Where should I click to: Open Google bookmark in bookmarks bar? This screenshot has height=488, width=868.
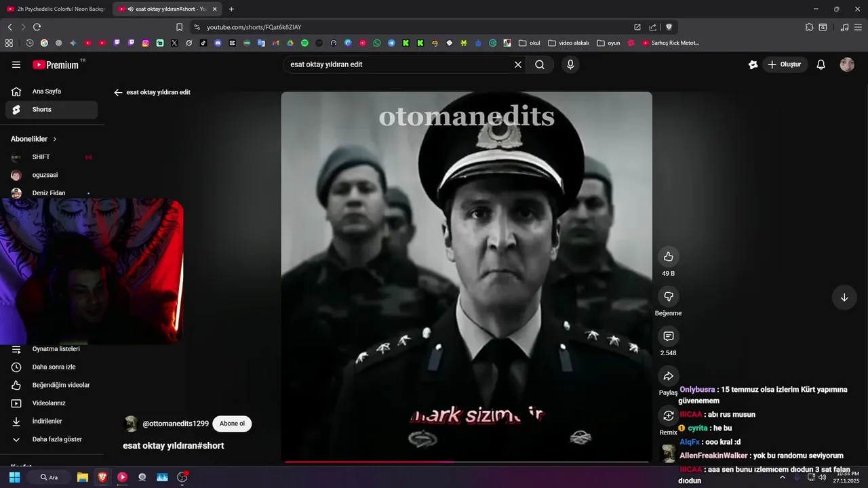click(44, 43)
